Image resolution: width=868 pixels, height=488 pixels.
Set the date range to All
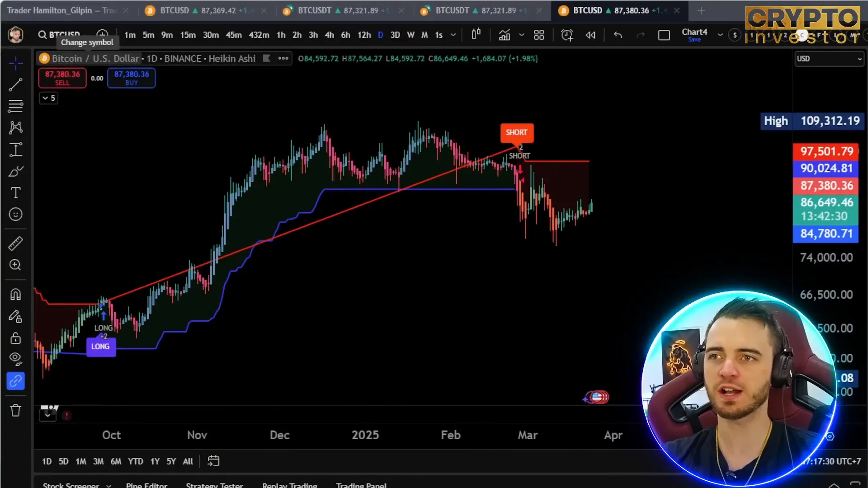188,461
